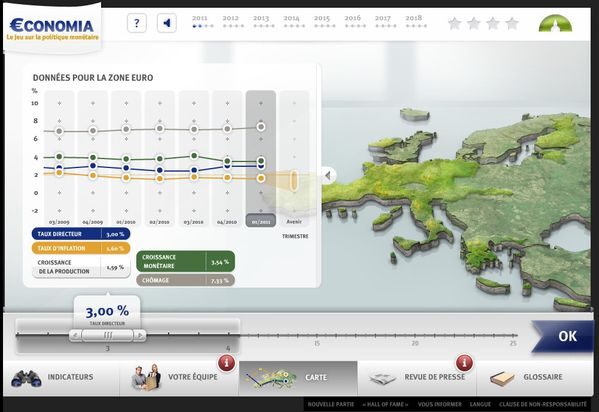The height and width of the screenshot is (412, 599).
Task: Increase rate with slider right arrow
Action: 140,336
